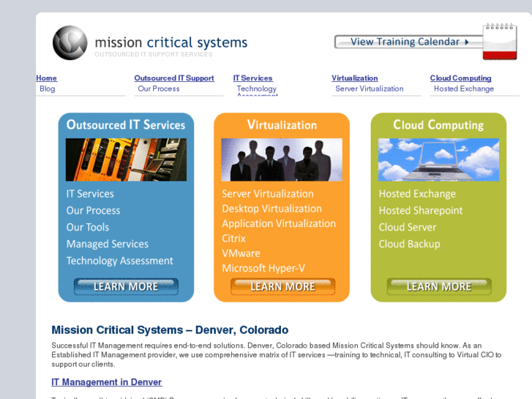Select Server Virtualization in the top navigation
This screenshot has width=532, height=399.
369,89
